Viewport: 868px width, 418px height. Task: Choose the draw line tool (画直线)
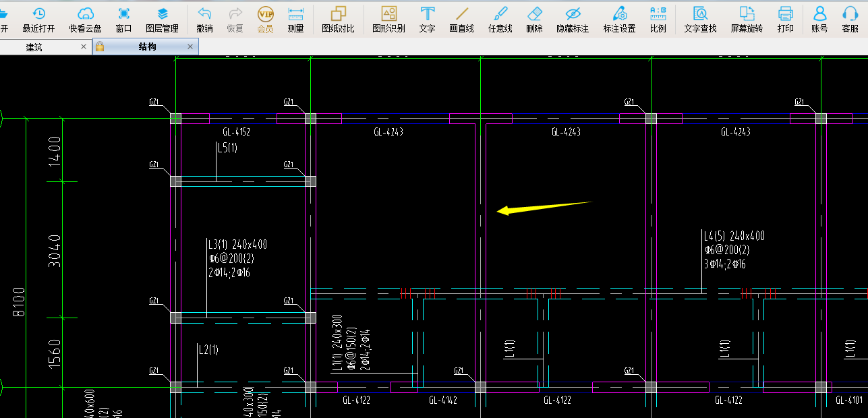pos(461,19)
